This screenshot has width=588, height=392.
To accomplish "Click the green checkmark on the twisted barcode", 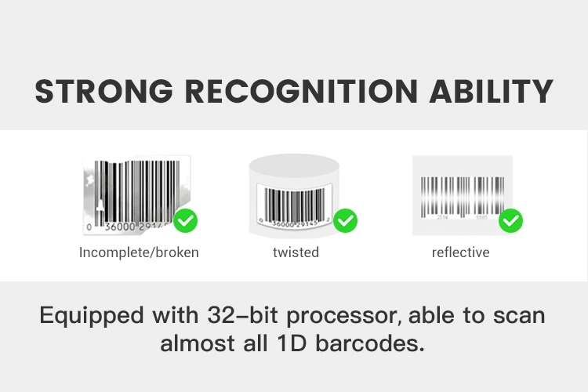I will click(345, 220).
